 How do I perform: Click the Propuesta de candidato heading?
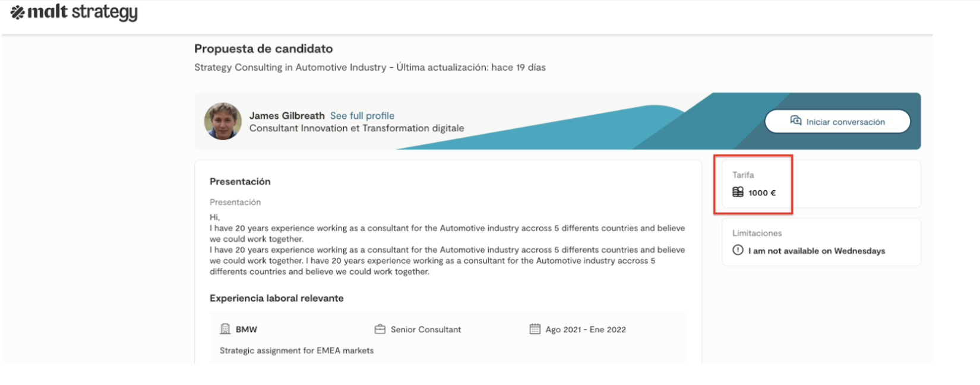coord(263,49)
